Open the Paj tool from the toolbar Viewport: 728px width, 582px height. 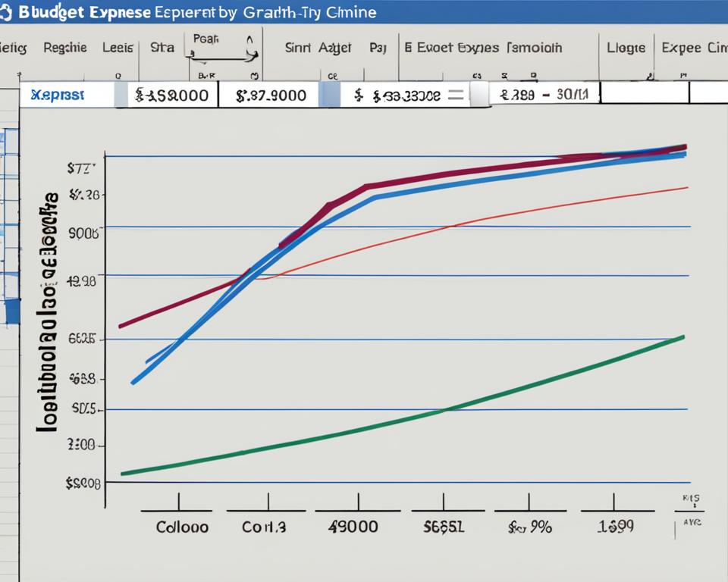pos(378,47)
